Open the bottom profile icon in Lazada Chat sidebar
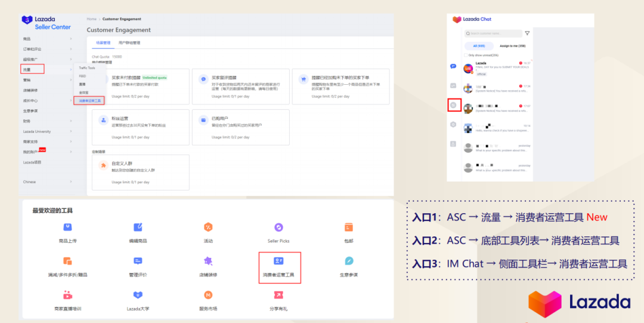644x323 pixels. point(453,144)
